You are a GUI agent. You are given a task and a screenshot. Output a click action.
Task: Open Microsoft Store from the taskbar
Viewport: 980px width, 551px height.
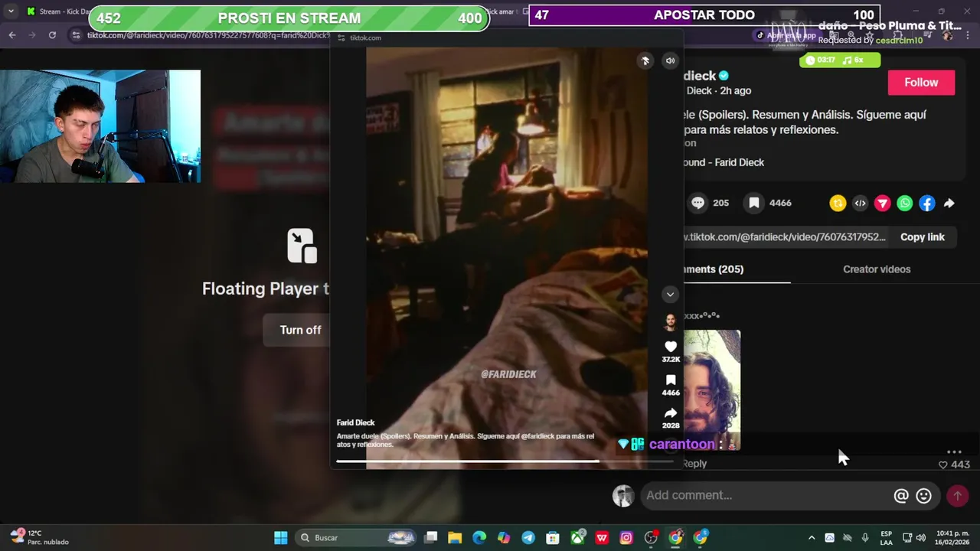(553, 538)
